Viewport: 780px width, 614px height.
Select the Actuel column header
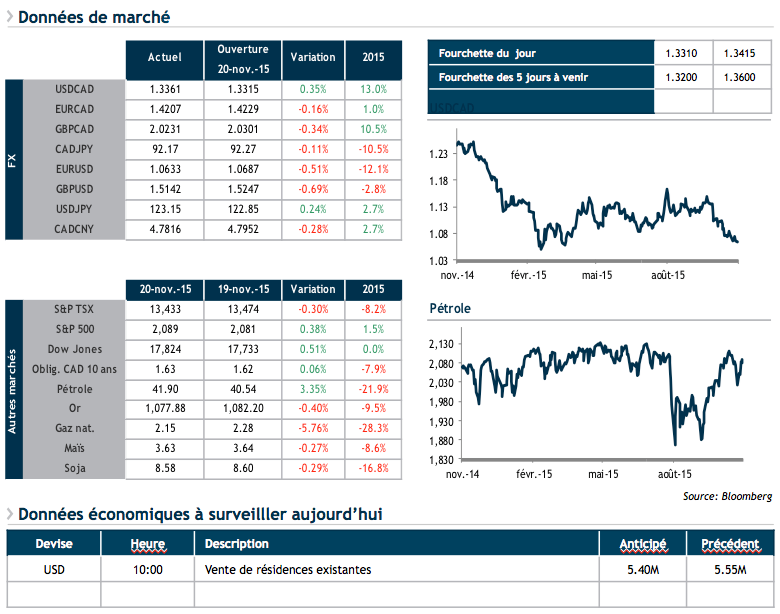tap(164, 59)
